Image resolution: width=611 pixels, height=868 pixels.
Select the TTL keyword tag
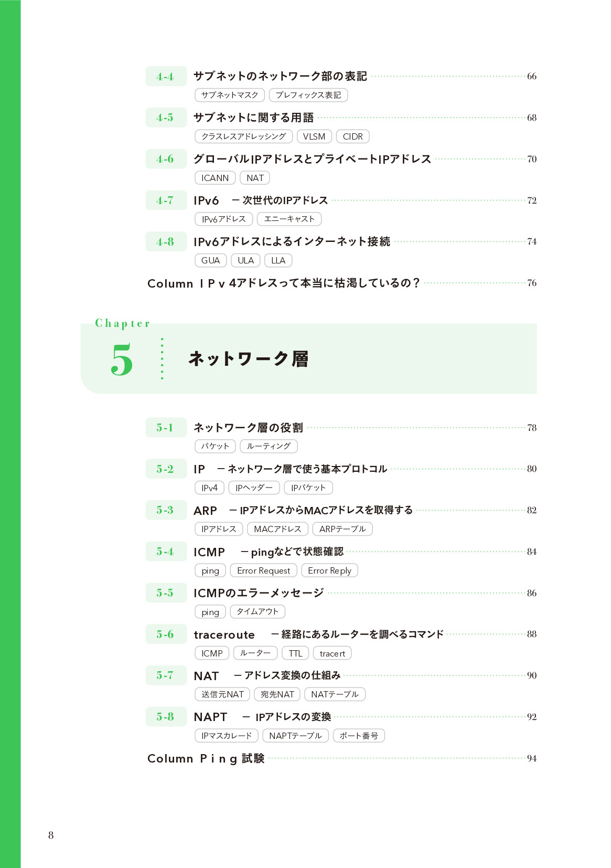295,653
